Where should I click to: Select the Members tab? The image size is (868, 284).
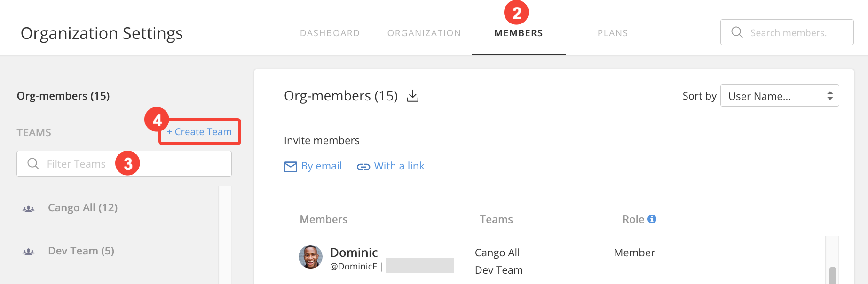[519, 33]
